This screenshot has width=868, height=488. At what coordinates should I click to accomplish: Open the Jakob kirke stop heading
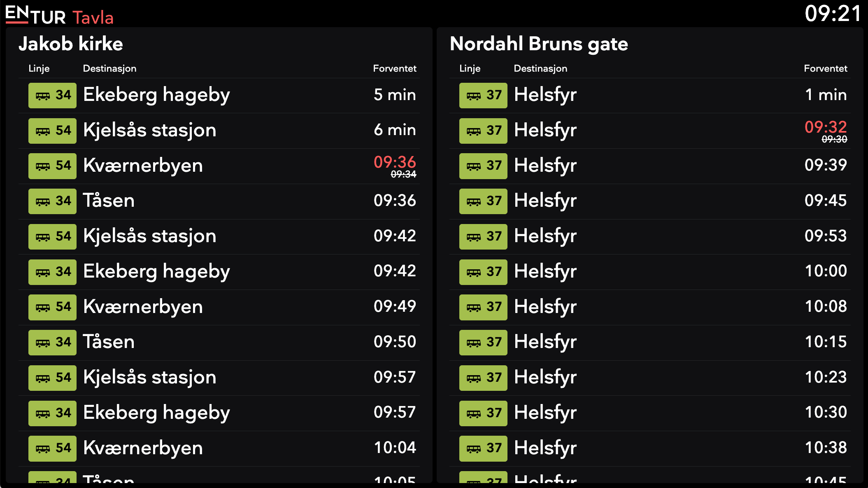[71, 44]
